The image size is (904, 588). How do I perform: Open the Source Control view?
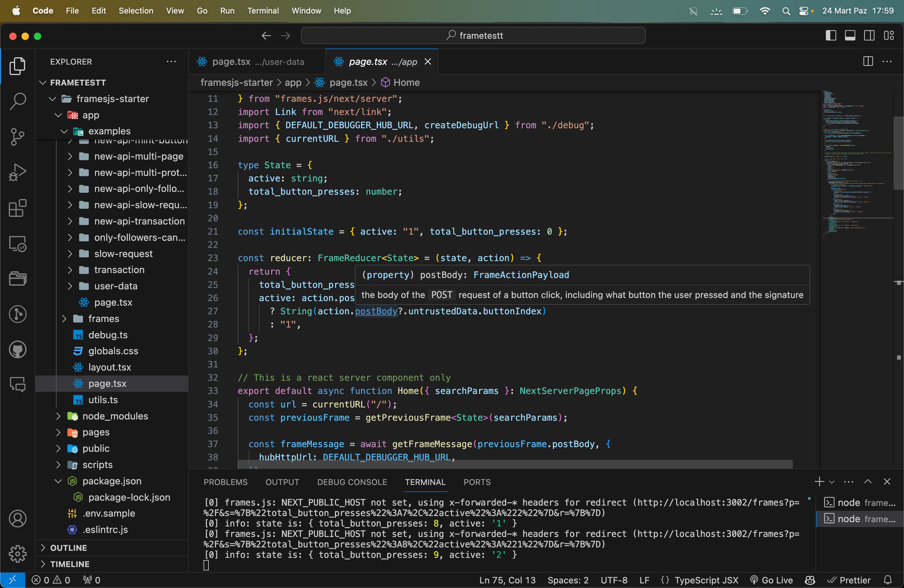click(x=18, y=137)
